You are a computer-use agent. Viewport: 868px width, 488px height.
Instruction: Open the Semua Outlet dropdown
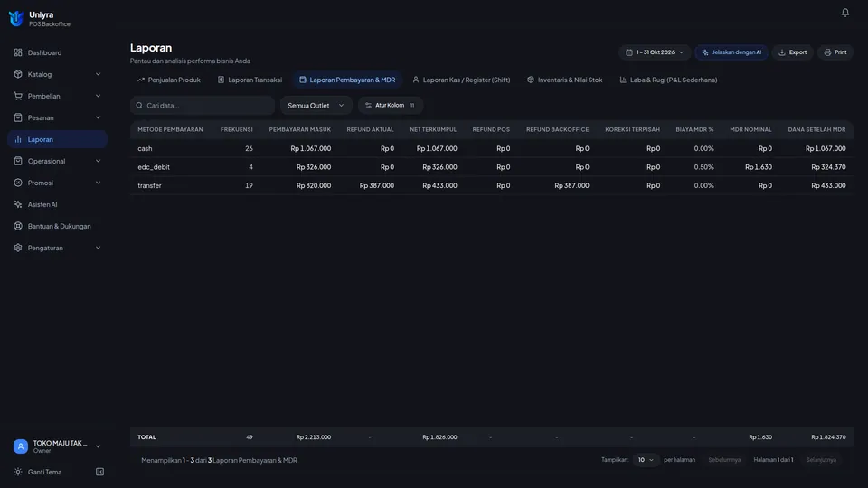(x=316, y=105)
